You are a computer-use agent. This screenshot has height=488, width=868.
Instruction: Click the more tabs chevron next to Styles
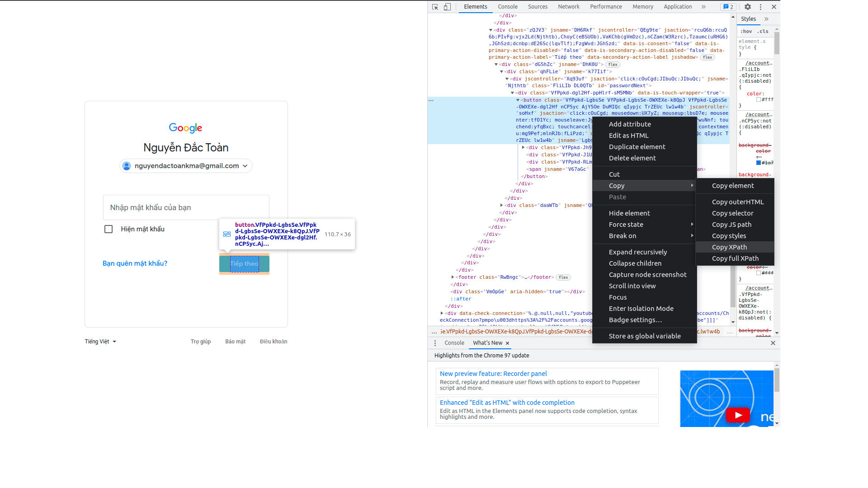(766, 19)
